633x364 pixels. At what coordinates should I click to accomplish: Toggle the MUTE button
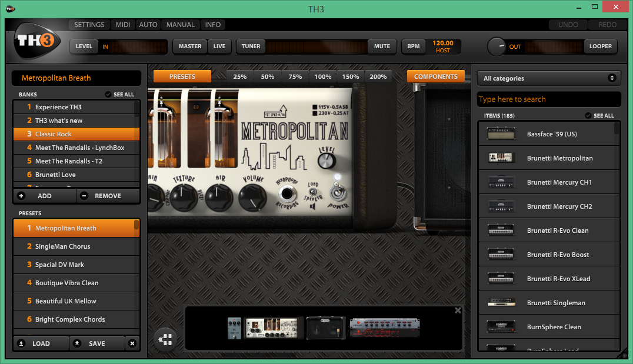[x=382, y=46]
